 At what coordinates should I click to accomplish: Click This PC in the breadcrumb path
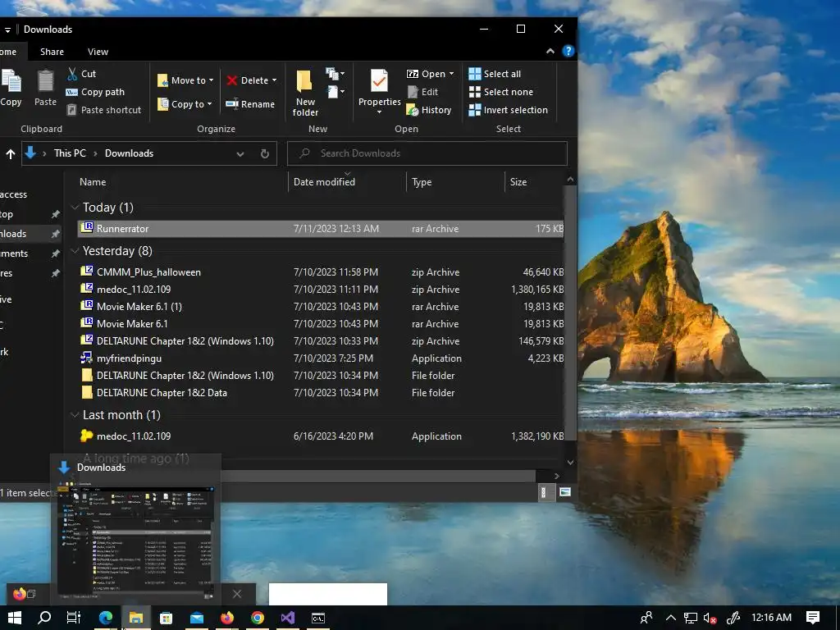tap(70, 153)
